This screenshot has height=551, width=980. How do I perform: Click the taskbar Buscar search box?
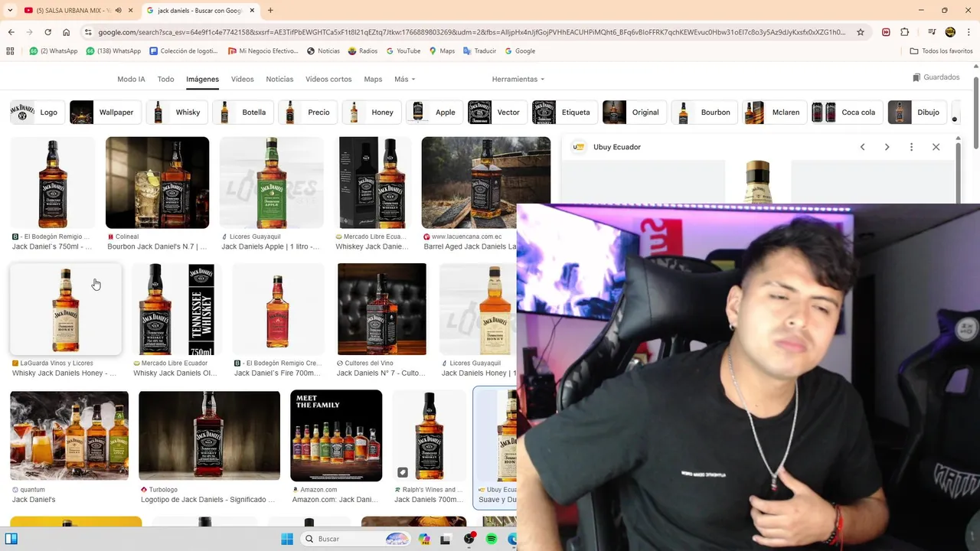(356, 539)
